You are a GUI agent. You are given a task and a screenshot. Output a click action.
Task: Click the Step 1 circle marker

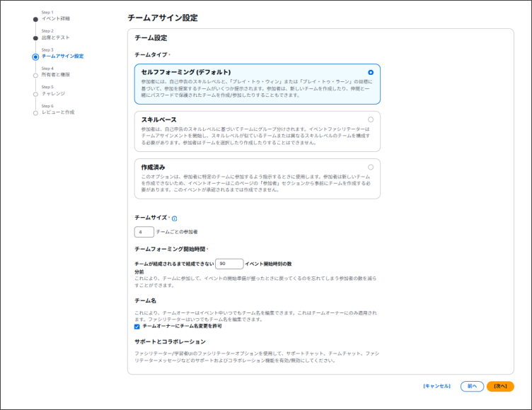[x=35, y=19]
